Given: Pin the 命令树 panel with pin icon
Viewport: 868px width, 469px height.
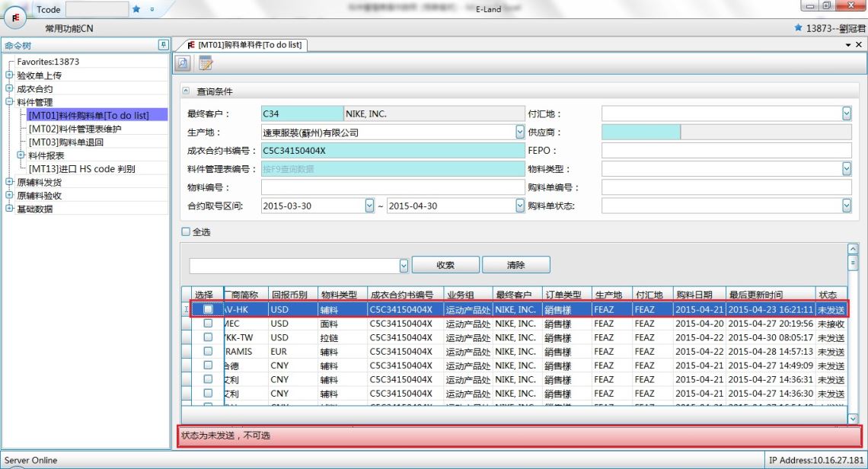Looking at the screenshot, I should pyautogui.click(x=162, y=45).
